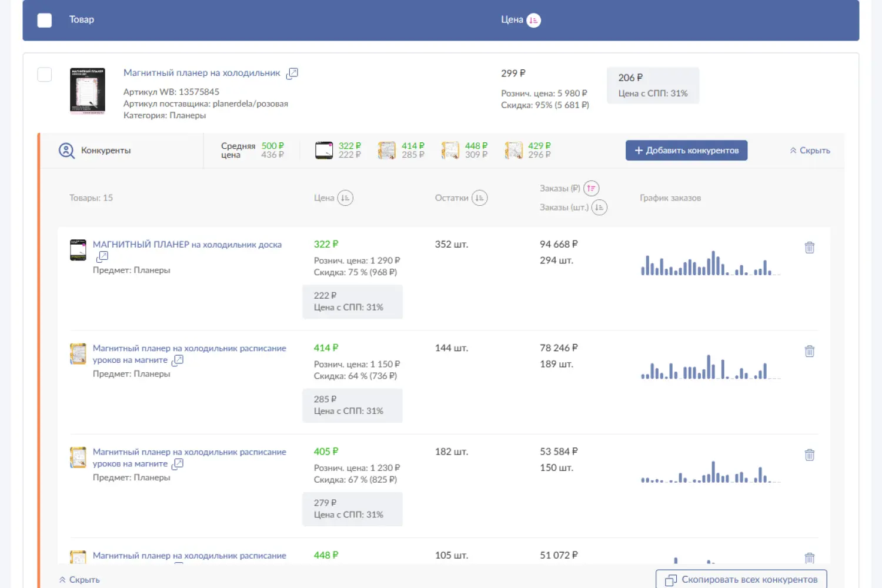The width and height of the screenshot is (882, 588).
Task: Collapse competitors with bottom Скрыть
Action: tap(79, 580)
